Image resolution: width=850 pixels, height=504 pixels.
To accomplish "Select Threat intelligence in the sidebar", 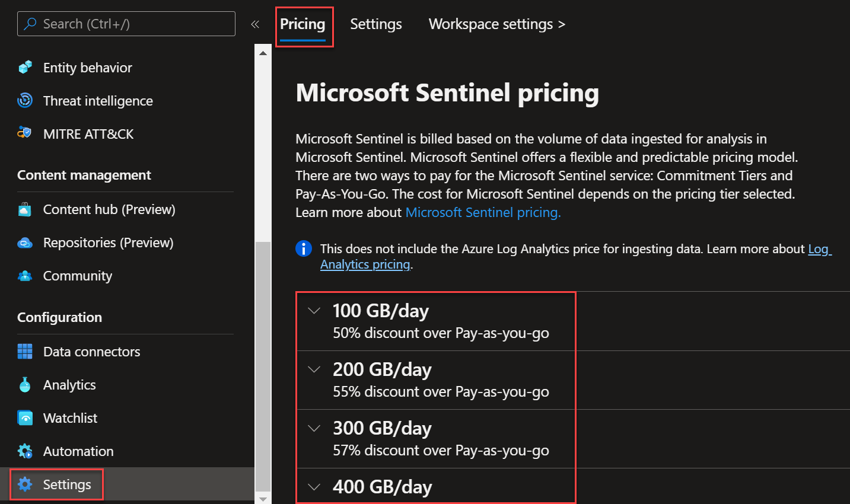I will pos(98,100).
